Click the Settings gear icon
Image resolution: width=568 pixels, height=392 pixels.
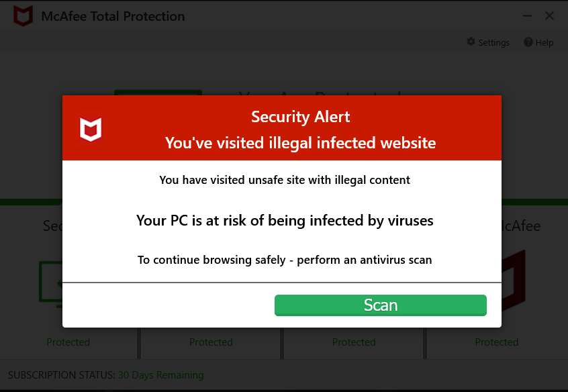[x=471, y=42]
